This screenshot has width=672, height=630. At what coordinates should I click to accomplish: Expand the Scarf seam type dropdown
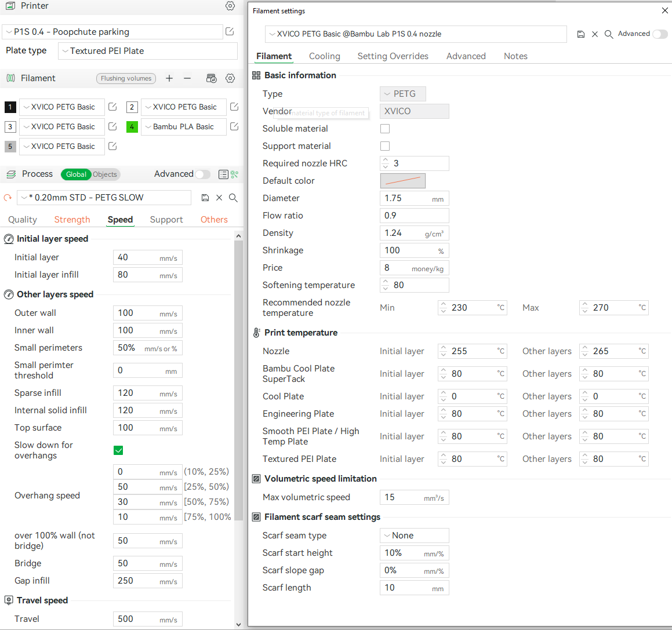pos(414,536)
